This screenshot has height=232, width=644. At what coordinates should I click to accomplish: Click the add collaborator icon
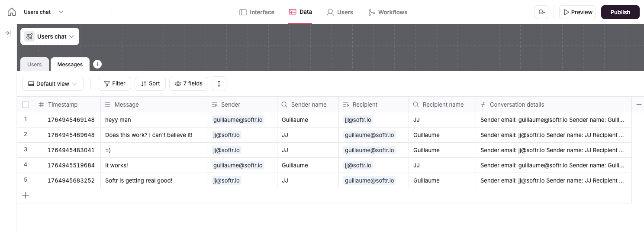click(541, 12)
